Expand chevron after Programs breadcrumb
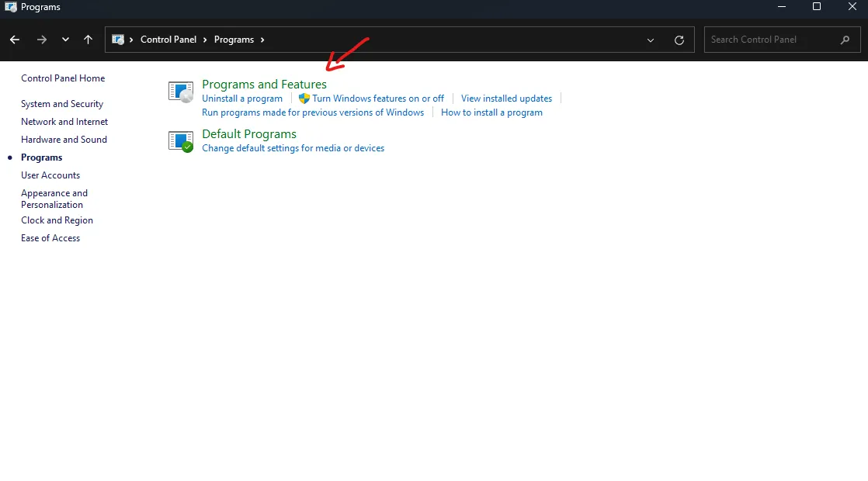This screenshot has height=481, width=868. pos(262,40)
